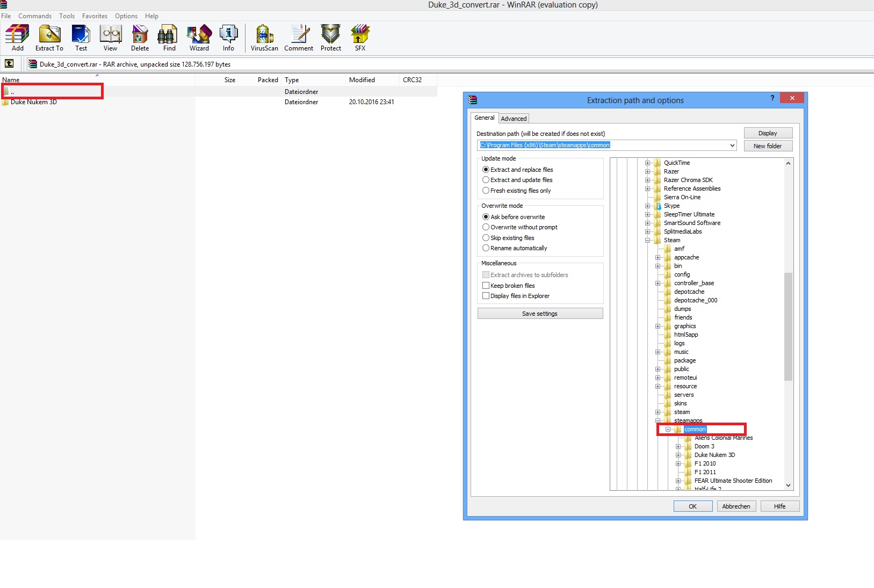Open the dialog help question mark
The width and height of the screenshot is (874, 588).
[x=772, y=98]
